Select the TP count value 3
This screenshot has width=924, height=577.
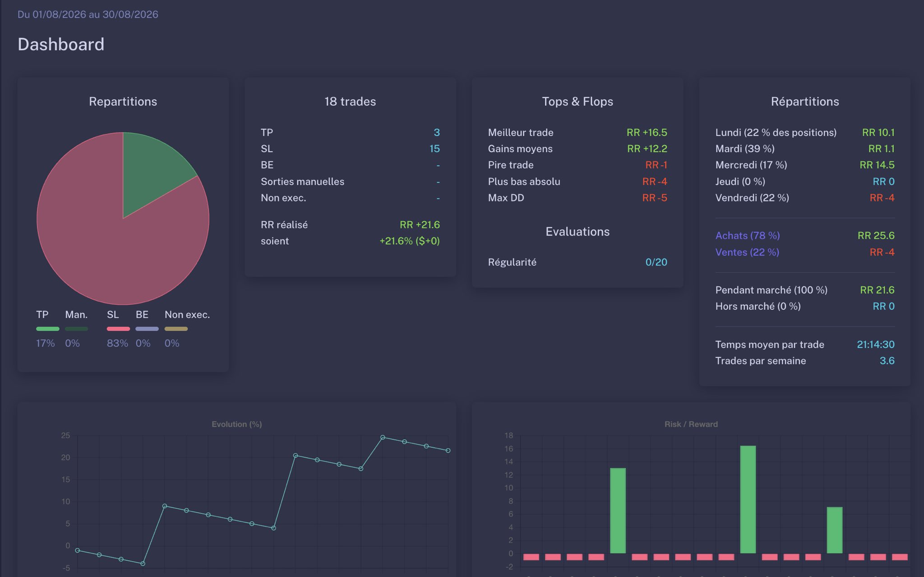437,132
